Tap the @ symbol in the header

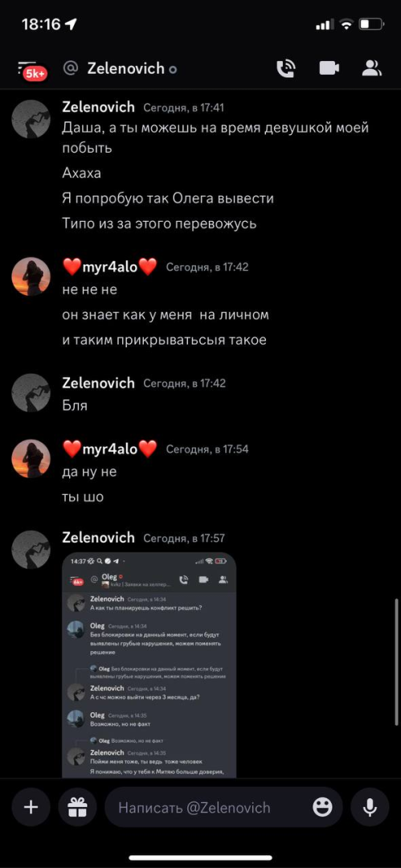click(71, 68)
